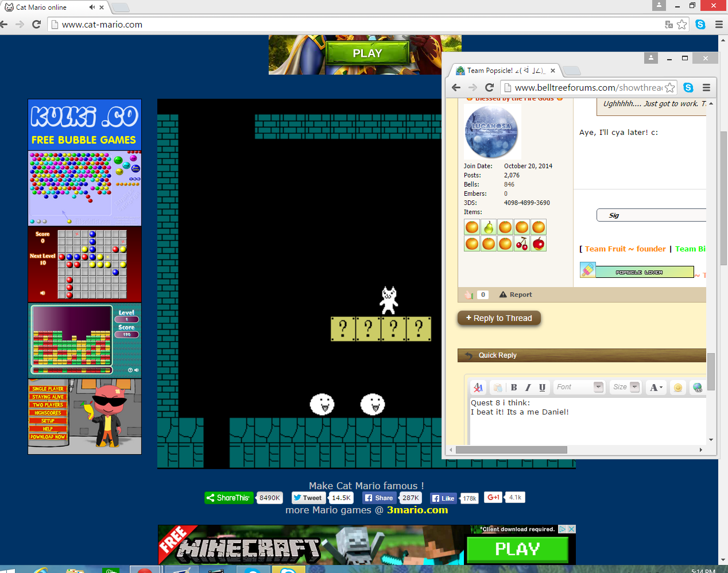Viewport: 728px width, 573px height.
Task: Click the pear item icon
Action: click(489, 227)
